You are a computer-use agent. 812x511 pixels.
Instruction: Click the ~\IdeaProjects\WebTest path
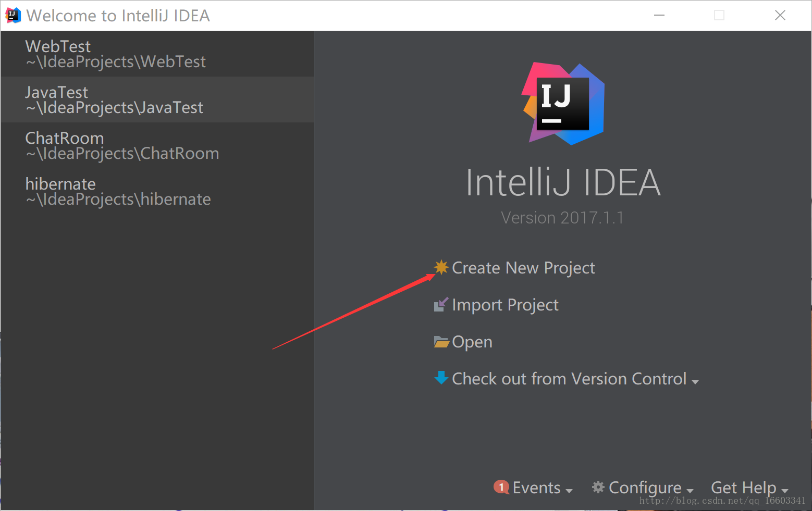tap(116, 62)
